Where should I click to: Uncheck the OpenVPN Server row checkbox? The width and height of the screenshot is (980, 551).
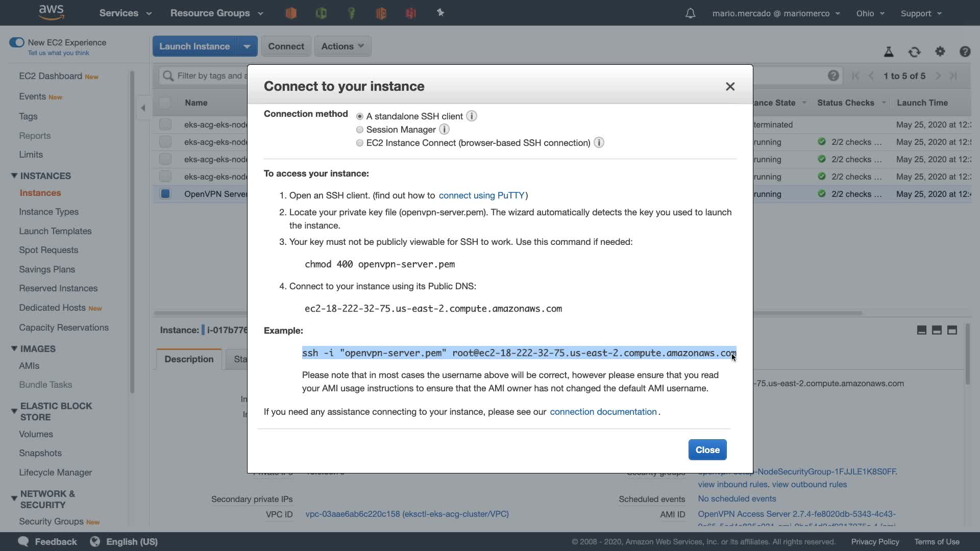[x=165, y=194]
